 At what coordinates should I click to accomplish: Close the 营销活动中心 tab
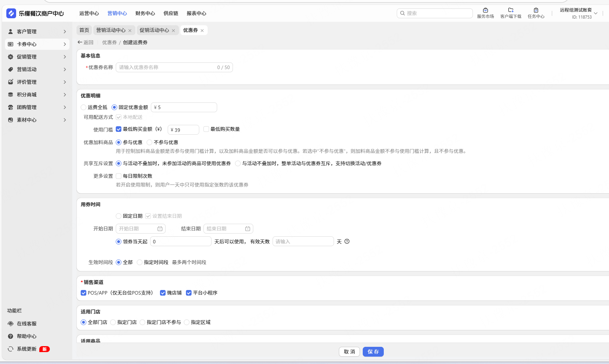[130, 31]
